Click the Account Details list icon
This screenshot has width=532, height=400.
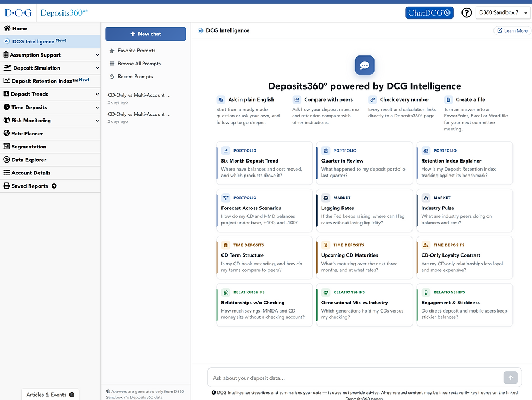tap(7, 172)
